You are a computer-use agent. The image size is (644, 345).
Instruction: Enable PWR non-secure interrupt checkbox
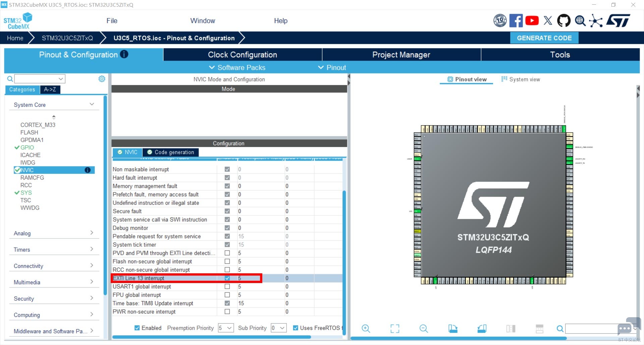[227, 312]
